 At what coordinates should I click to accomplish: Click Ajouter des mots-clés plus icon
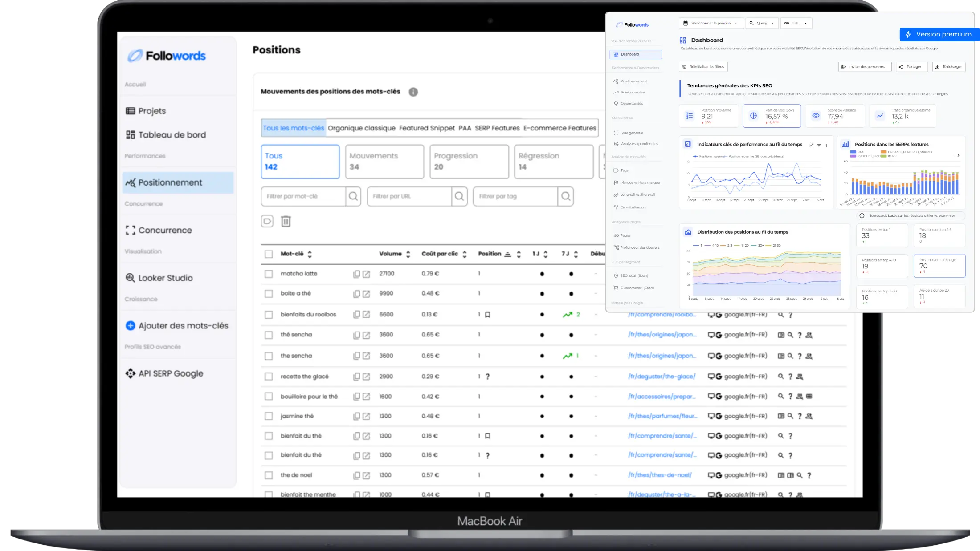click(130, 326)
